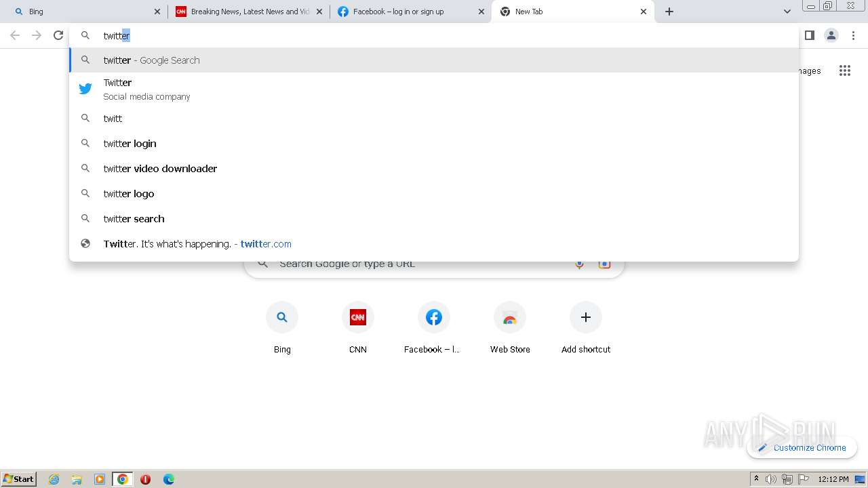Click the Twitter bird icon in suggestions
The width and height of the screenshot is (868, 488).
(x=85, y=89)
